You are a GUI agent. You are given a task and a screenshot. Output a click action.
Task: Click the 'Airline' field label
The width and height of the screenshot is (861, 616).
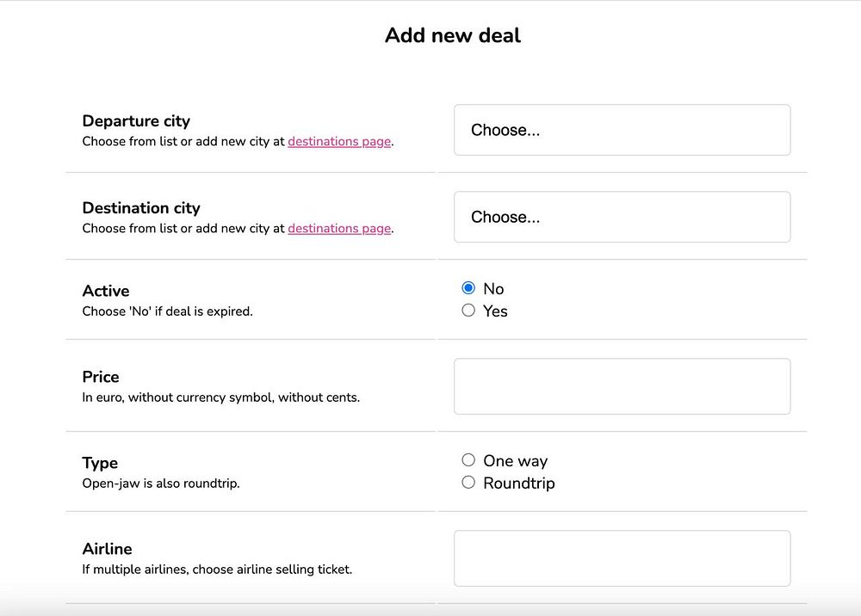pos(107,549)
